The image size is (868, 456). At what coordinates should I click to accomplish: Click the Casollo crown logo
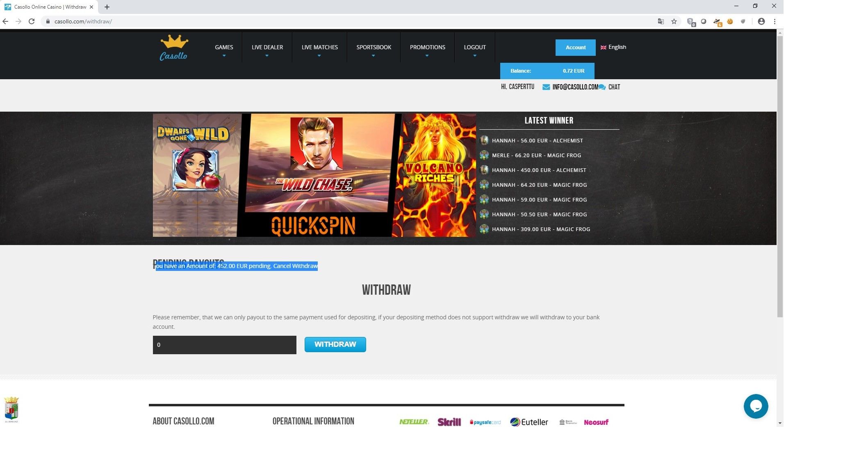pyautogui.click(x=174, y=48)
